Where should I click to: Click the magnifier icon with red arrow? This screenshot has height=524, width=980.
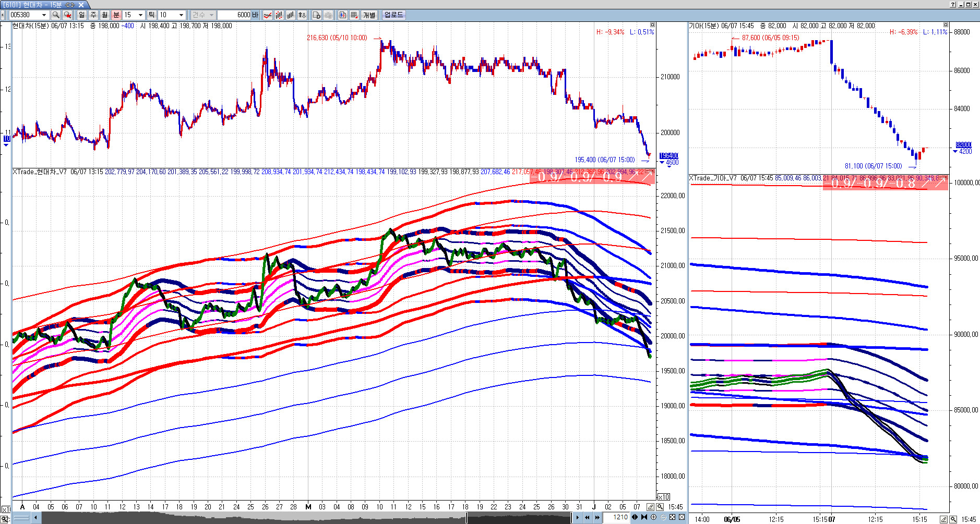click(x=67, y=15)
